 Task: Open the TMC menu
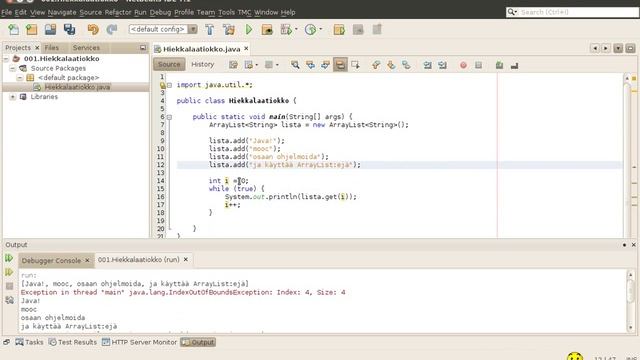(244, 12)
